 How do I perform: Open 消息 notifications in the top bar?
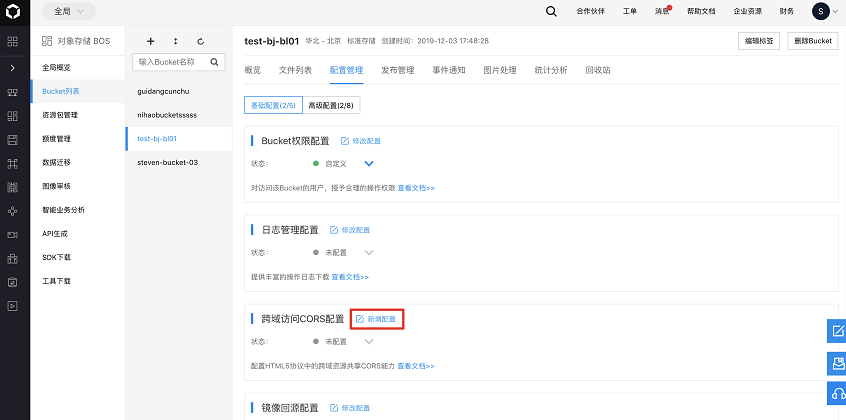[663, 11]
